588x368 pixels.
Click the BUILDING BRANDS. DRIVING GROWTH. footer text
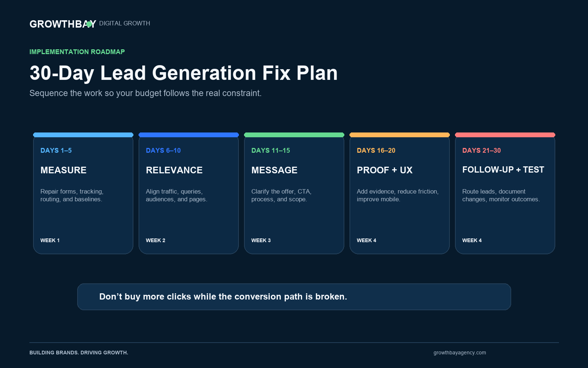click(79, 353)
